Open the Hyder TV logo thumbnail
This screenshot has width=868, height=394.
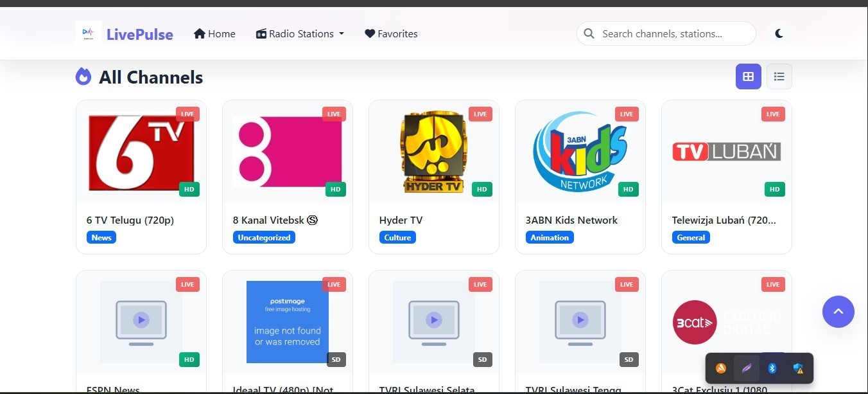pos(434,152)
